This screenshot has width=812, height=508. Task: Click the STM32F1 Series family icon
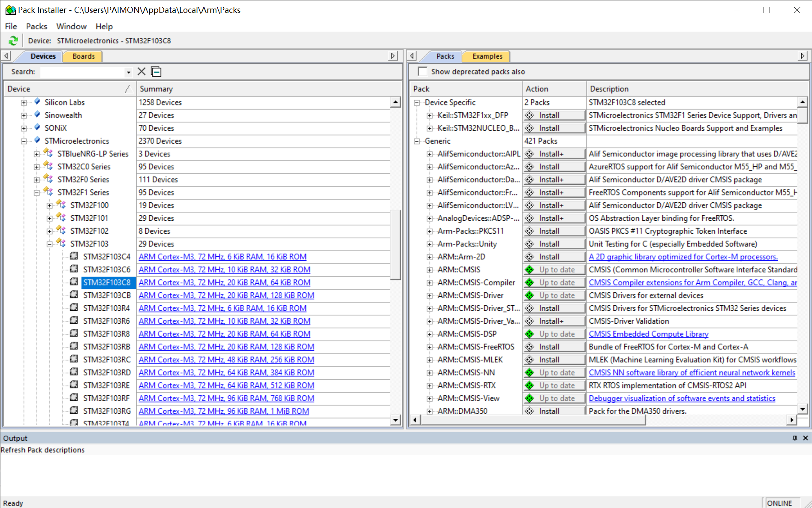(48, 192)
